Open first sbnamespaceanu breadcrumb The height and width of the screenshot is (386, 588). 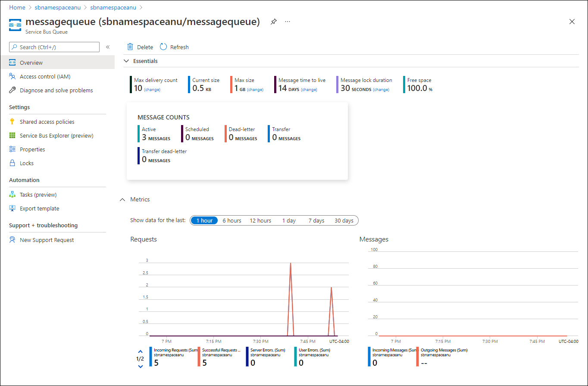tap(57, 7)
